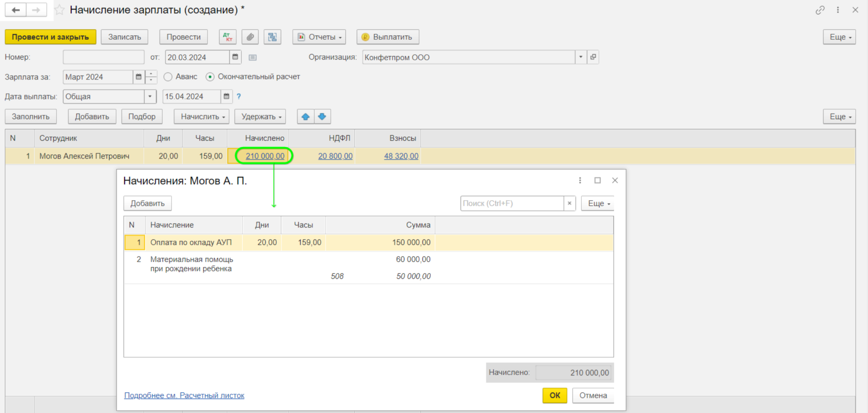Open three-dots menu in Начисления dialog

click(580, 180)
